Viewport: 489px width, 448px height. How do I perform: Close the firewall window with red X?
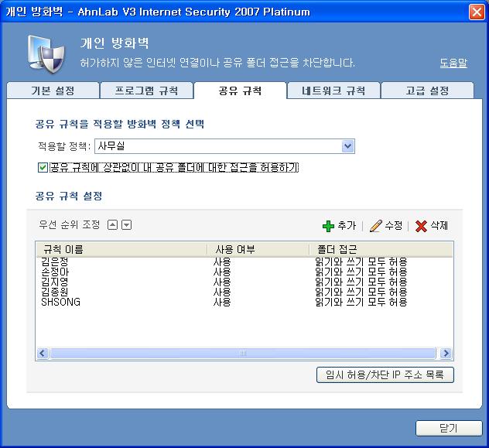pos(477,12)
